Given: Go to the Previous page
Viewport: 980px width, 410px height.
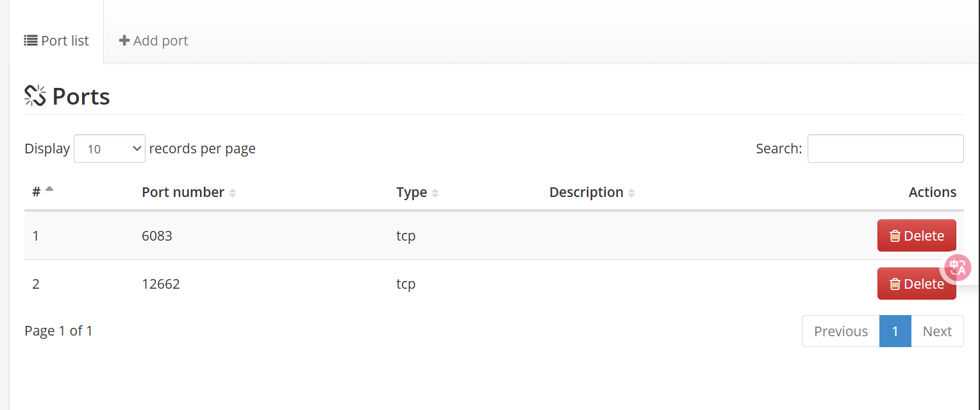Looking at the screenshot, I should (841, 331).
